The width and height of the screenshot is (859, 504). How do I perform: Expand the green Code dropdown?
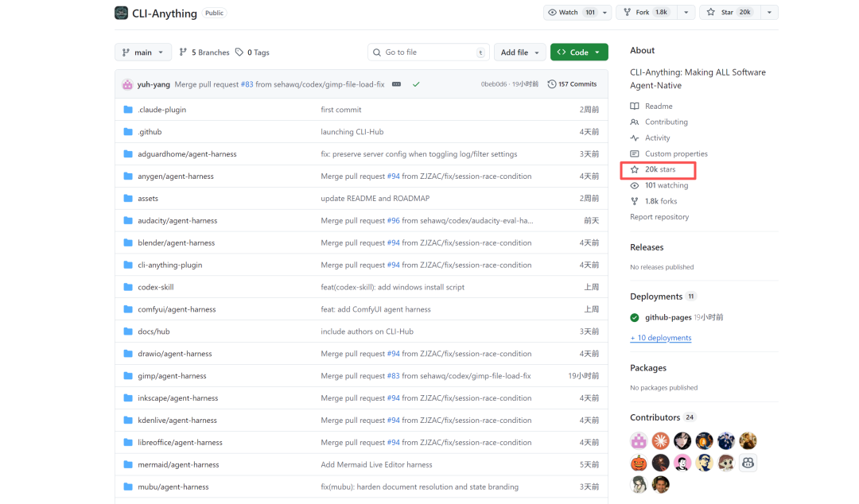(579, 52)
